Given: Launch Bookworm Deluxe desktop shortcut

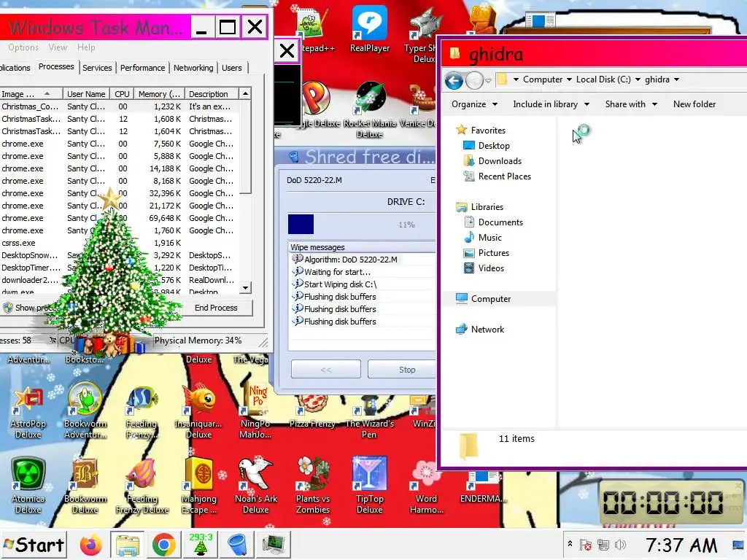Looking at the screenshot, I should pyautogui.click(x=85, y=486).
